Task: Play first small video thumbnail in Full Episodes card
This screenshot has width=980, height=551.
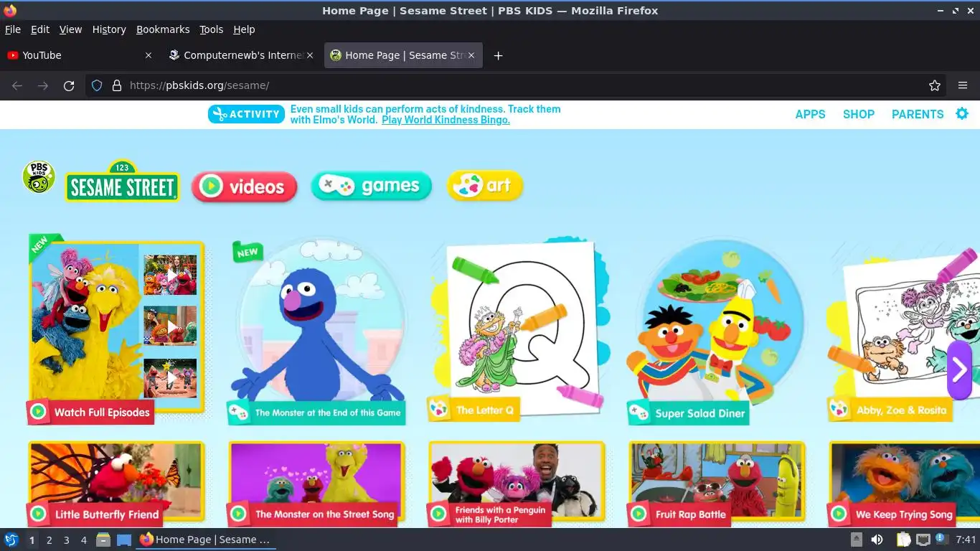Action: [170, 275]
